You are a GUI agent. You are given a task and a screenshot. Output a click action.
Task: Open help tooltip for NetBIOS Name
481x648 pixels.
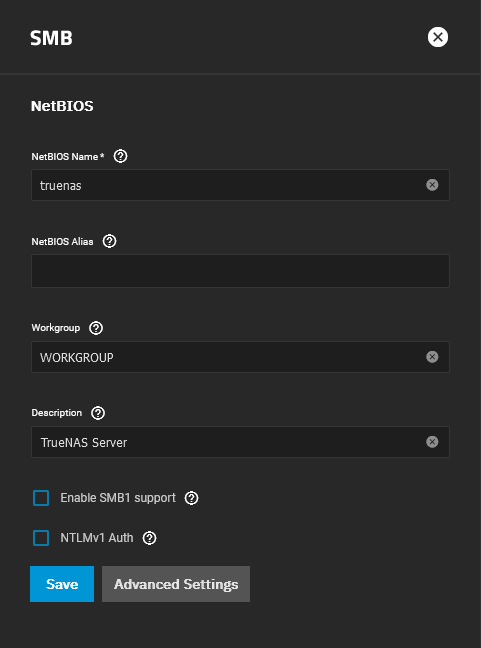click(x=120, y=156)
